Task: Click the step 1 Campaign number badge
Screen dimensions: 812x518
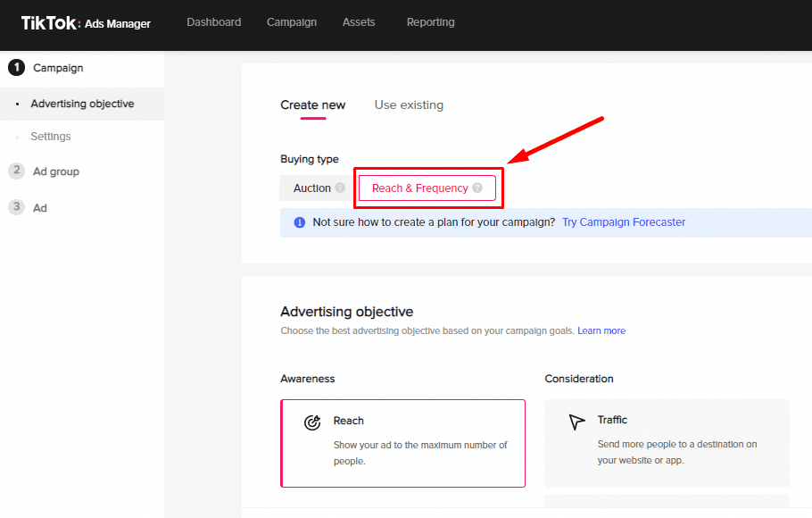Action: click(16, 68)
